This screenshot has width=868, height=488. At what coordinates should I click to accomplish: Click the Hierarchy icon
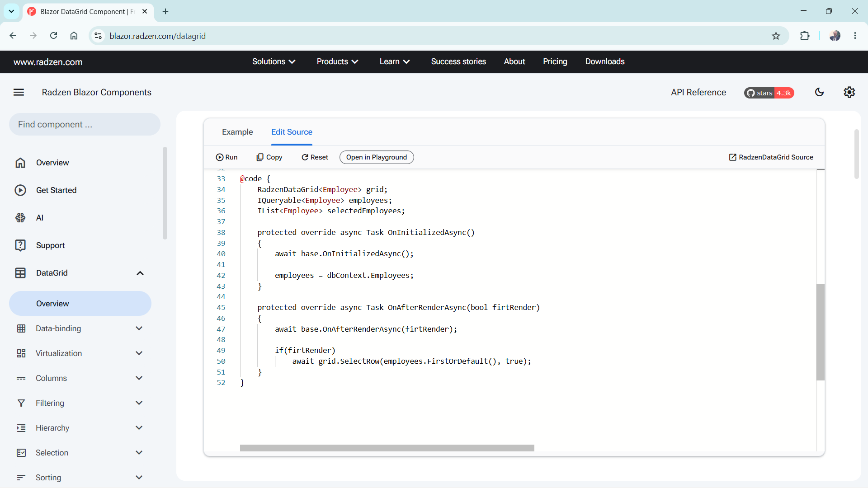tap(21, 428)
